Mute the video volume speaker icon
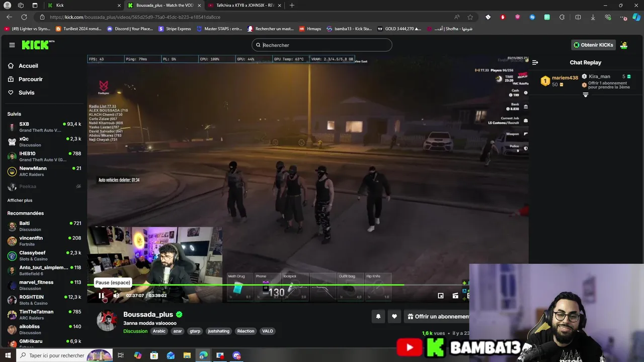The width and height of the screenshot is (644, 362). pos(116,296)
